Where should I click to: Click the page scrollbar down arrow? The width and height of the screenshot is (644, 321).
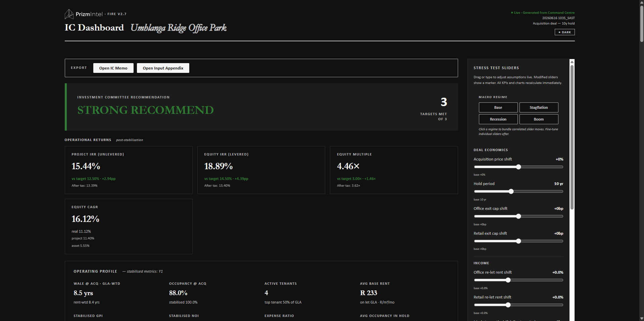point(642,318)
